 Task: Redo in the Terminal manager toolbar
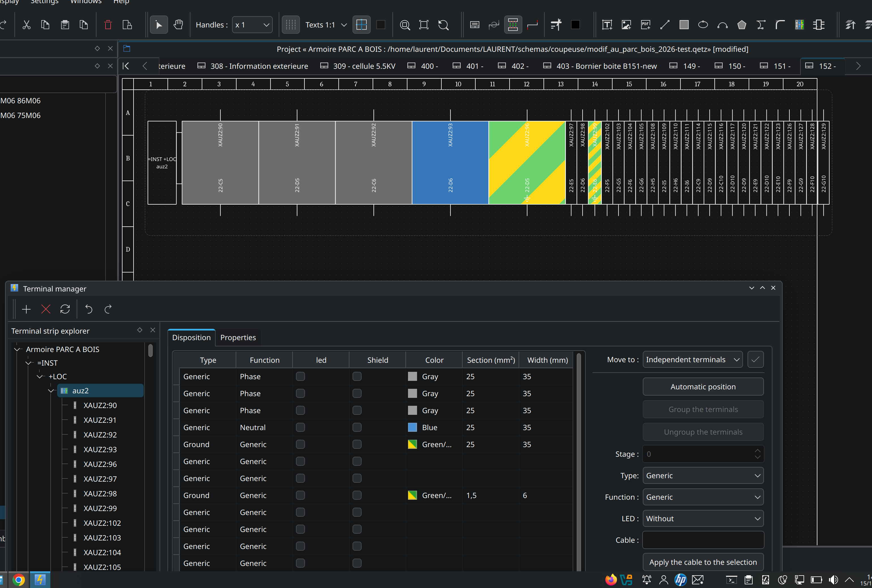[x=108, y=309]
